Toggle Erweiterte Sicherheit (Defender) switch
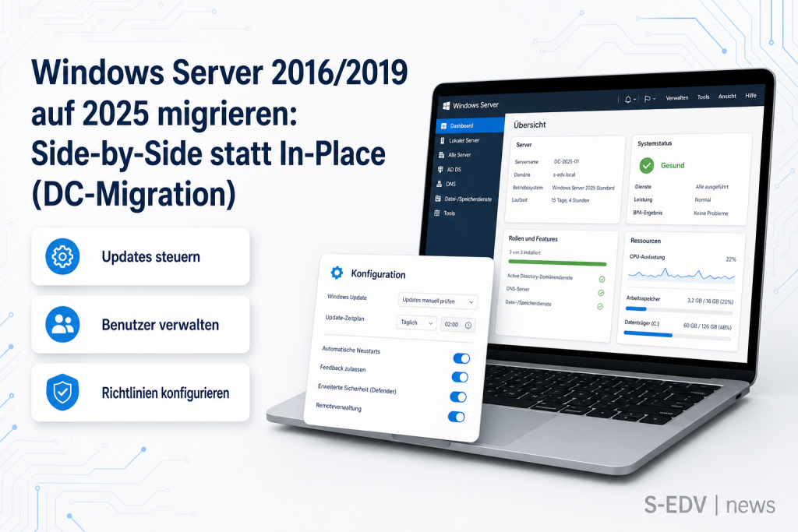Screen dimensions: 798x532 [x=458, y=397]
